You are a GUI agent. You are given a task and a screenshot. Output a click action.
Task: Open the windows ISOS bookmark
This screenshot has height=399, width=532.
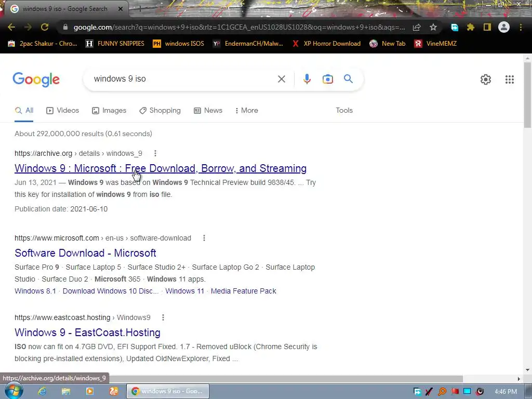[x=179, y=44]
